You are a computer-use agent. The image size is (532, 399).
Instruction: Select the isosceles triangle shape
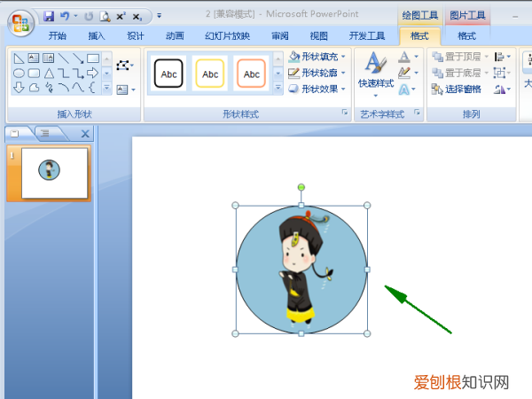tap(49, 73)
